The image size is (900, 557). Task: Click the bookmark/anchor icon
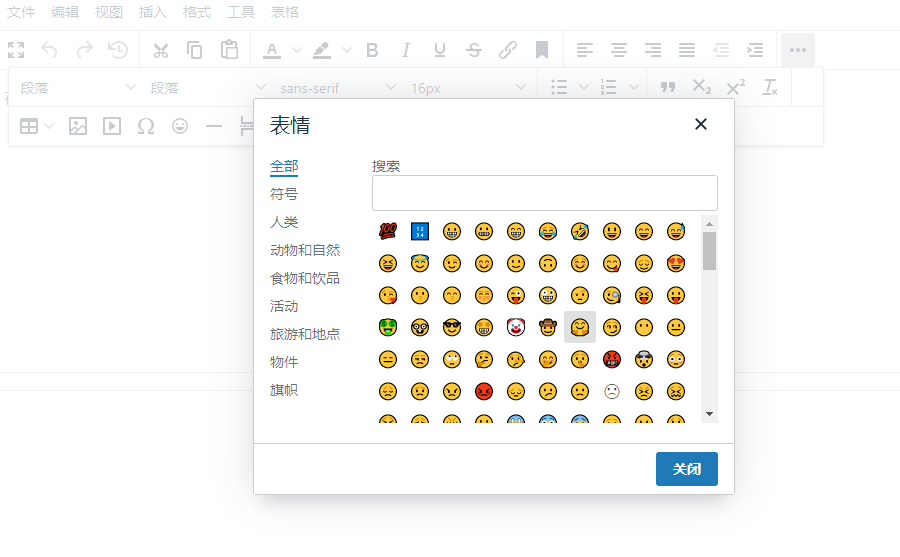coord(542,50)
